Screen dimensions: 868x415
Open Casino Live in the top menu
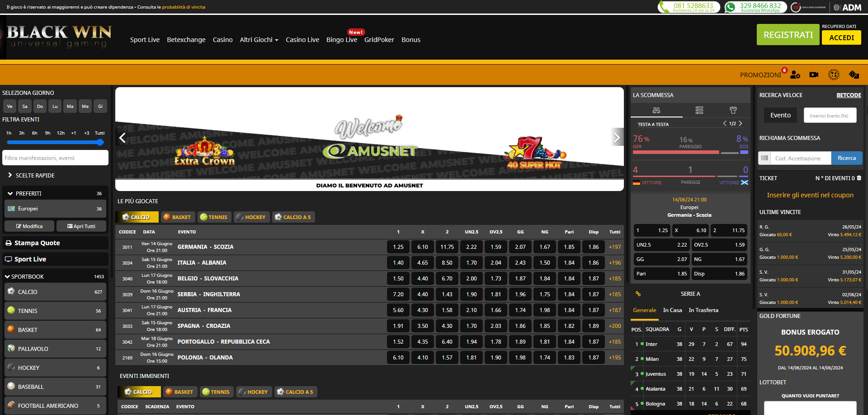coord(302,40)
